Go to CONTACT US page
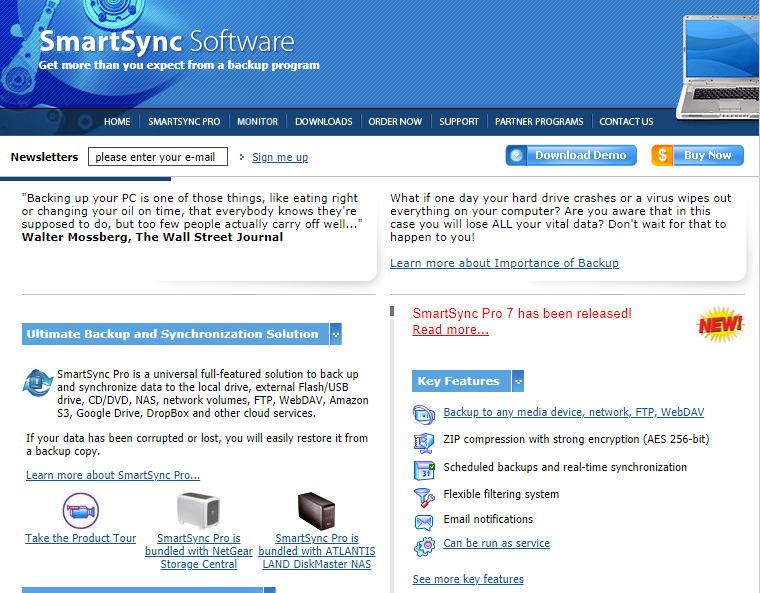 click(x=626, y=122)
